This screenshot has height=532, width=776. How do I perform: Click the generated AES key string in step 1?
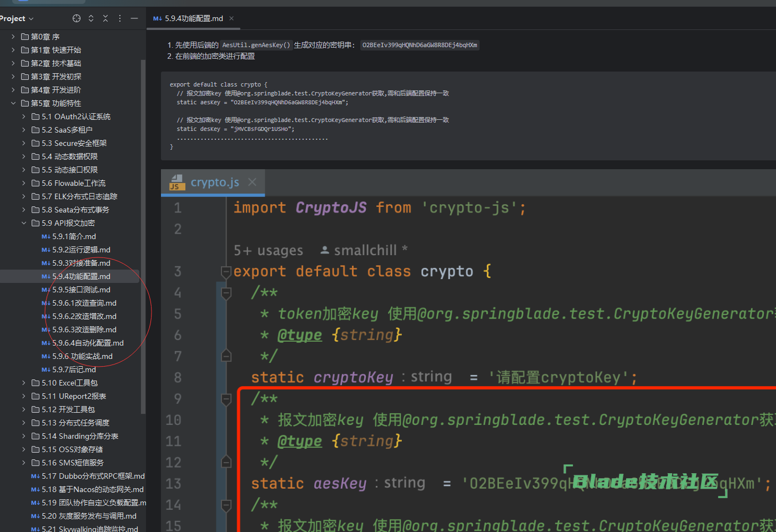coord(420,45)
